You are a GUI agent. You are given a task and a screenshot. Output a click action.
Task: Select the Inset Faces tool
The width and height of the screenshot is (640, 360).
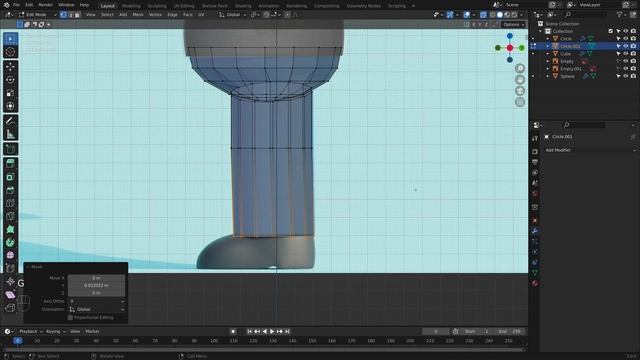pos(10,177)
